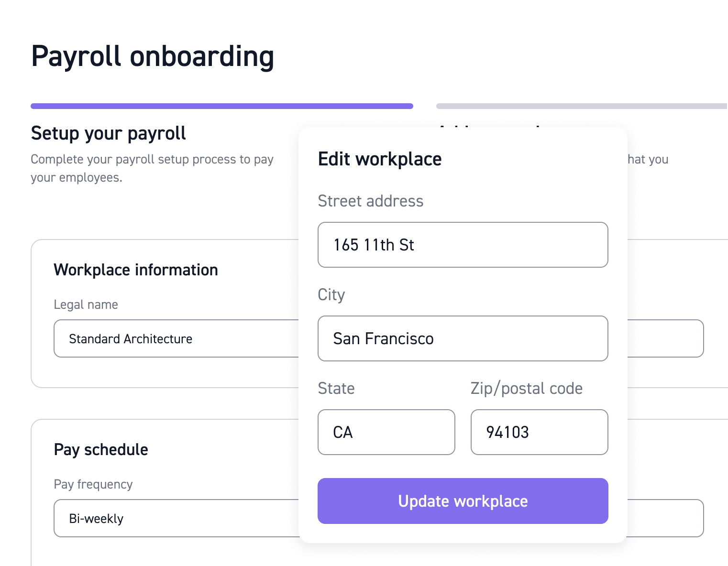Click the Setup your payroll step title
This screenshot has height=566, width=728.
coord(108,133)
